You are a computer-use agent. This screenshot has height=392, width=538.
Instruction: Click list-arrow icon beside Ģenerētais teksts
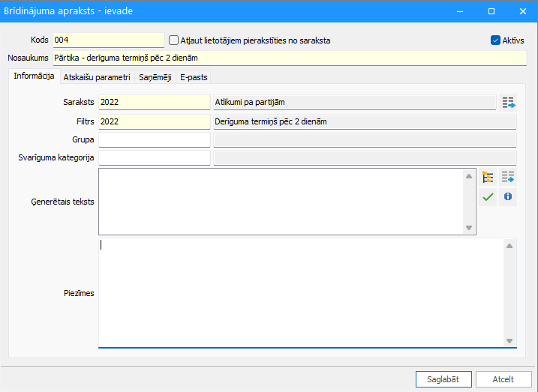(508, 177)
